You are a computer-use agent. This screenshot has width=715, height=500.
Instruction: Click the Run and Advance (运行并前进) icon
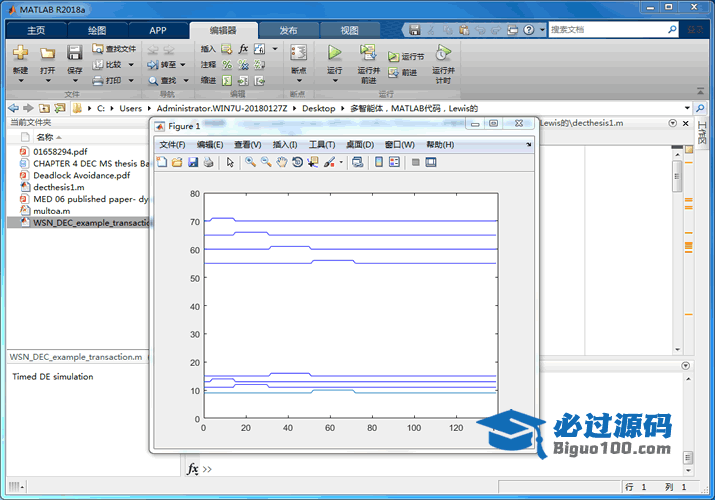368,53
